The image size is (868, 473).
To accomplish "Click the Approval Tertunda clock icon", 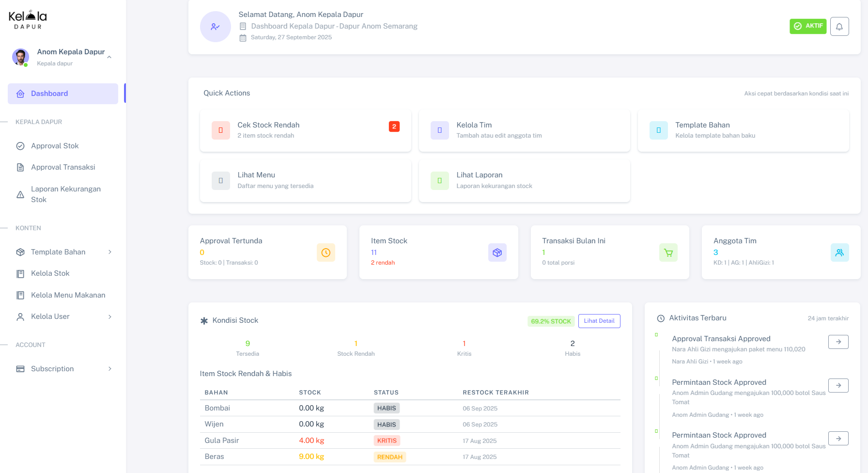I will click(325, 252).
